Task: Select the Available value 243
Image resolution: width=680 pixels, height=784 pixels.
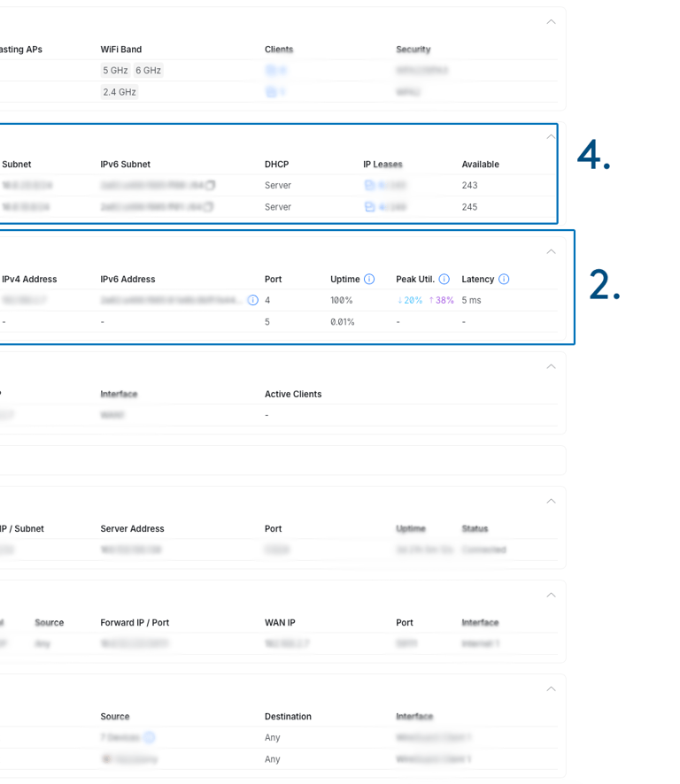Action: pyautogui.click(x=469, y=186)
